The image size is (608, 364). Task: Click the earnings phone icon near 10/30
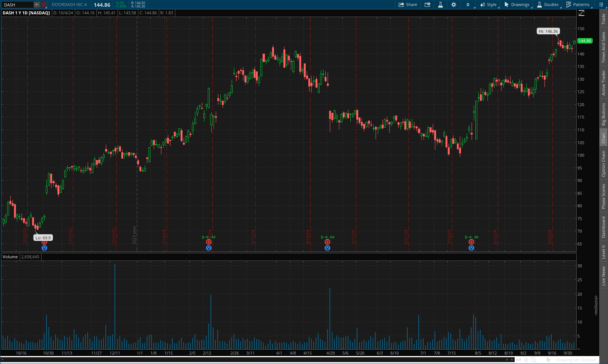click(44, 242)
